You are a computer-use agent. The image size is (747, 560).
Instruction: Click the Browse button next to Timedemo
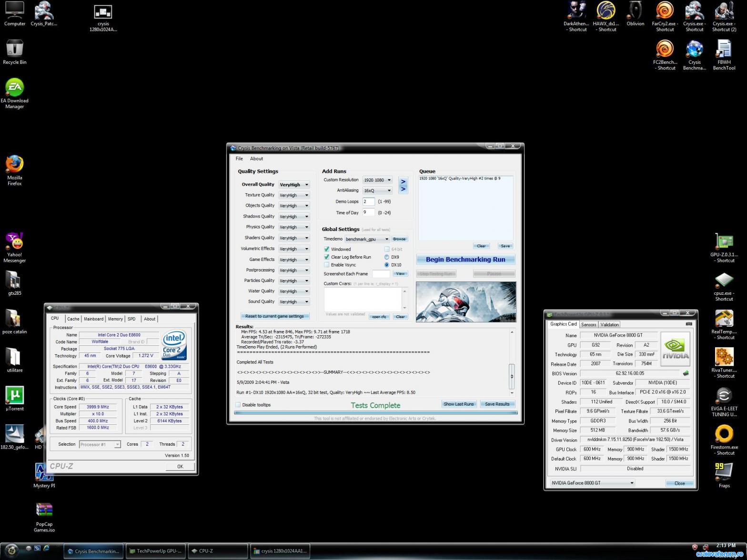399,239
